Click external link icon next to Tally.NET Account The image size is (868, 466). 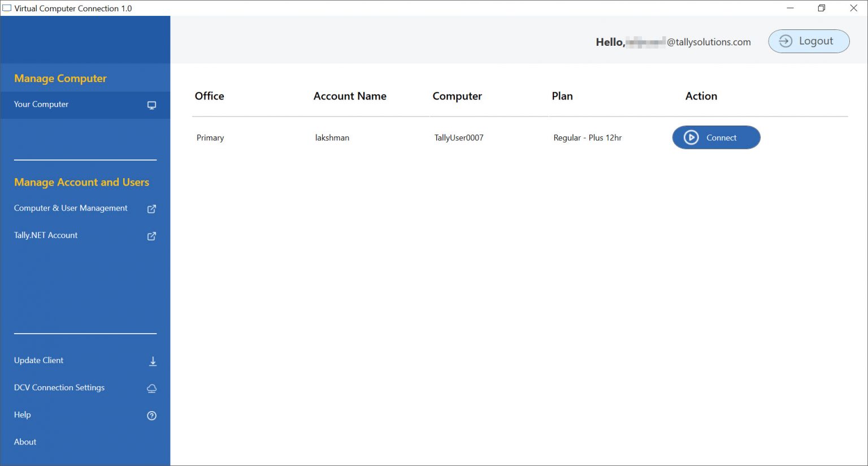[x=151, y=236]
